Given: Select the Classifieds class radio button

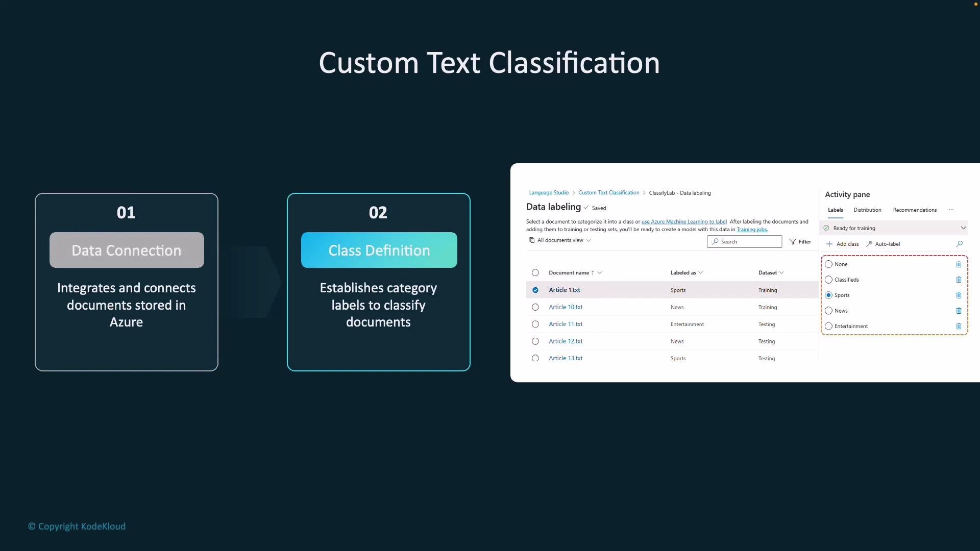Looking at the screenshot, I should point(828,280).
